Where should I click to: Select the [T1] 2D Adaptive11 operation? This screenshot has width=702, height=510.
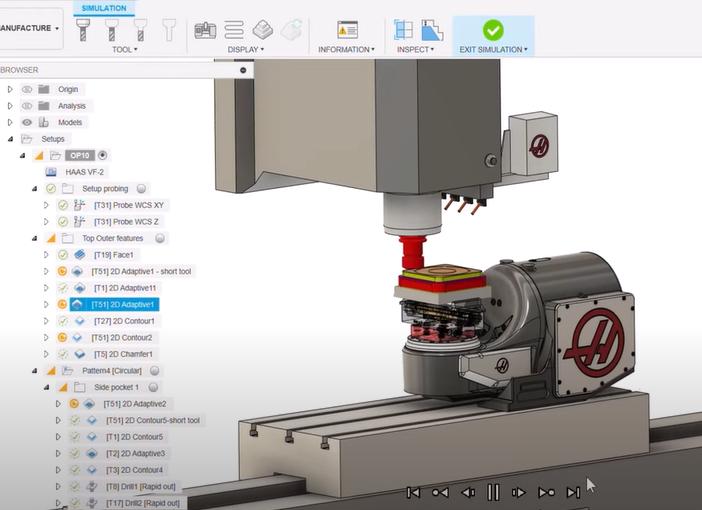125,288
